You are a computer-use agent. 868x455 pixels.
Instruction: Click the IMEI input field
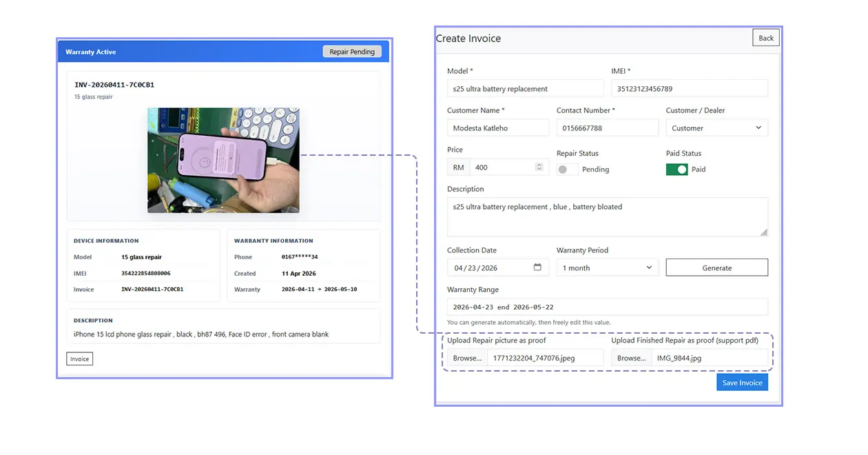[x=689, y=88]
